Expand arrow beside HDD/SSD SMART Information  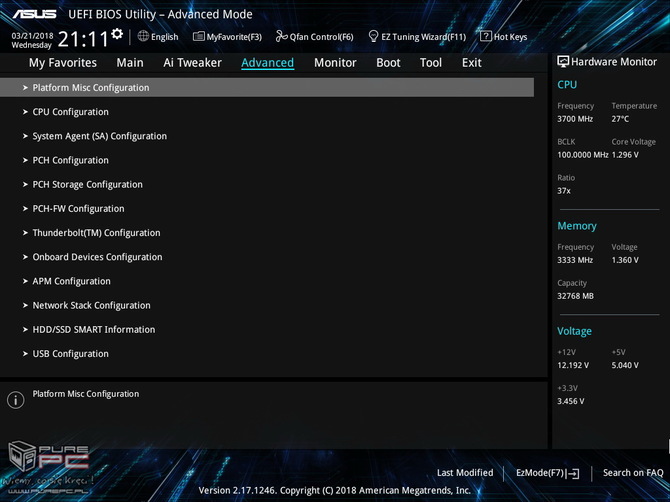click(x=25, y=330)
